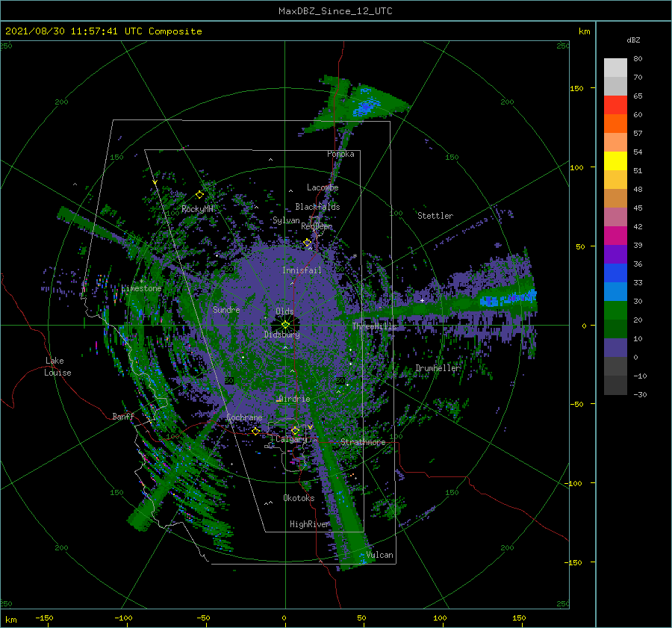
Task: Click the yellow -50 horizontal-axis tick label
Action: tap(203, 618)
